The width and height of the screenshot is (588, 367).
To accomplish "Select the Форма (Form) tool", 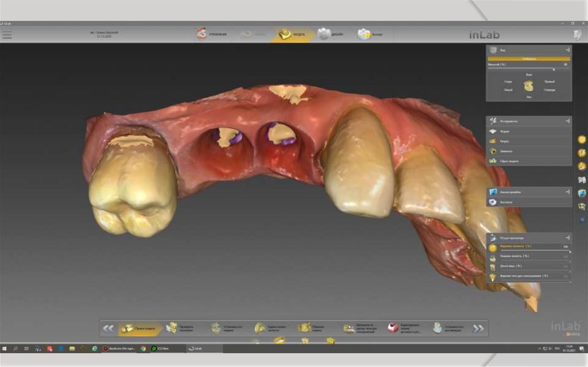I will click(x=529, y=132).
